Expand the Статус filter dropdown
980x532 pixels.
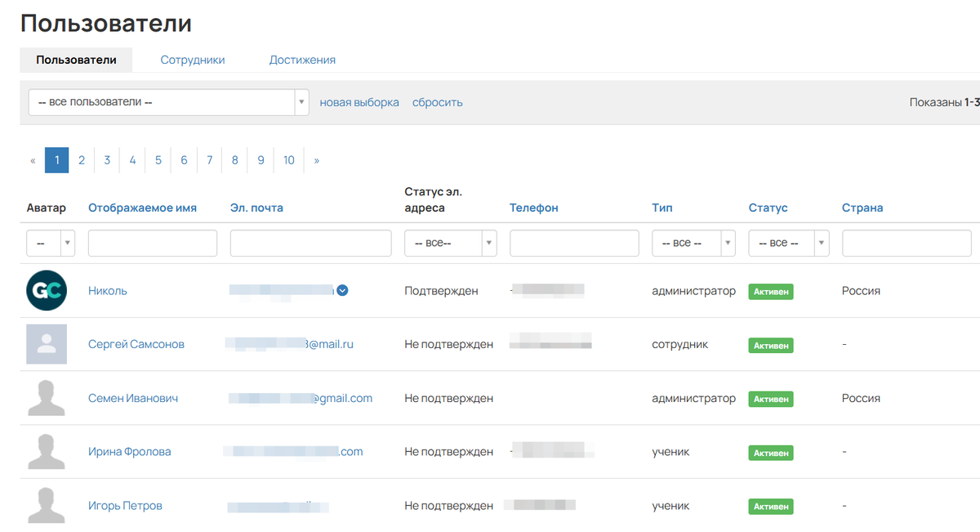pos(788,243)
